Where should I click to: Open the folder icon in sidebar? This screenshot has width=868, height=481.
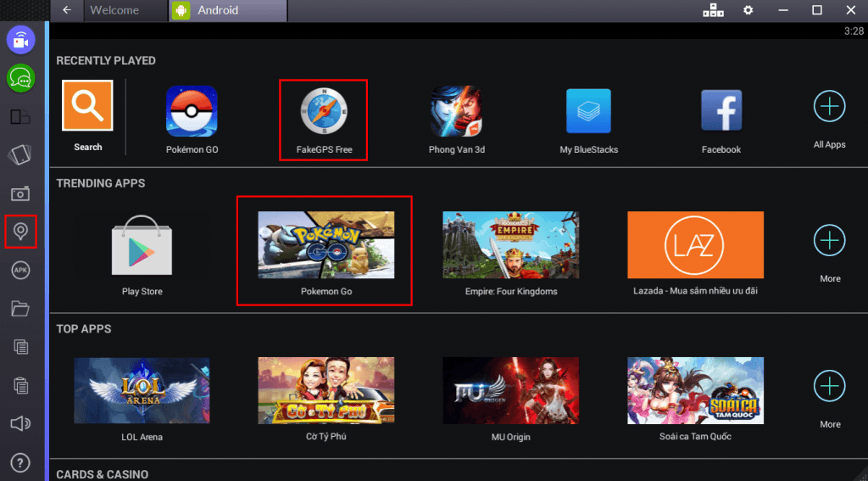20,308
